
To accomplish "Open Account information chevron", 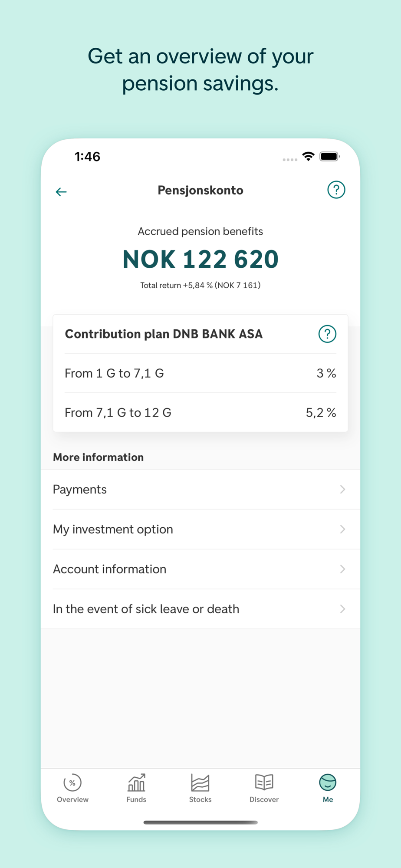I will click(342, 569).
